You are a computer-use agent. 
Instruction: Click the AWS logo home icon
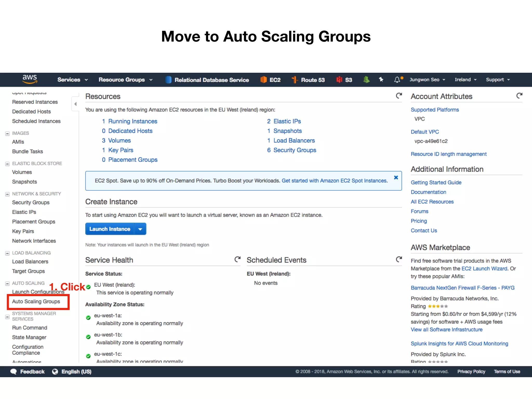(30, 79)
